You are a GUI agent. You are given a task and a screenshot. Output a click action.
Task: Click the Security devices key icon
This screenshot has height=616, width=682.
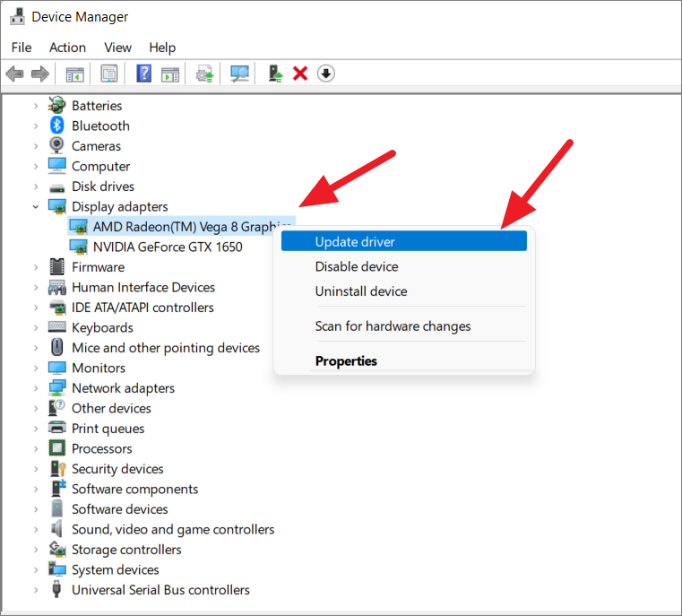[x=57, y=469]
